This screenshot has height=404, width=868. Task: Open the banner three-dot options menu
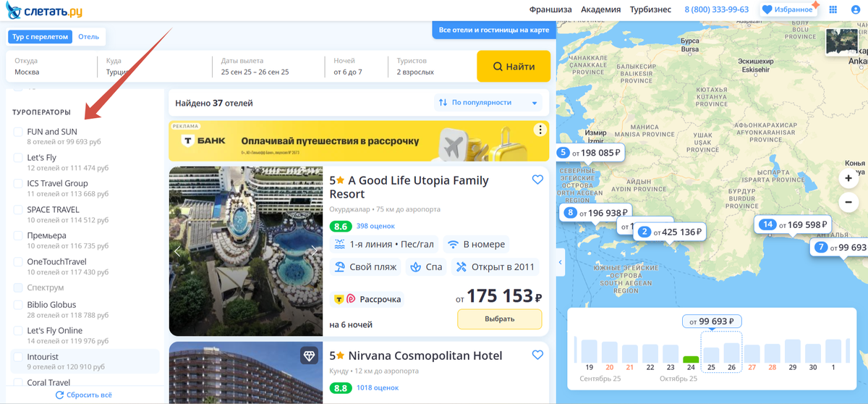540,130
